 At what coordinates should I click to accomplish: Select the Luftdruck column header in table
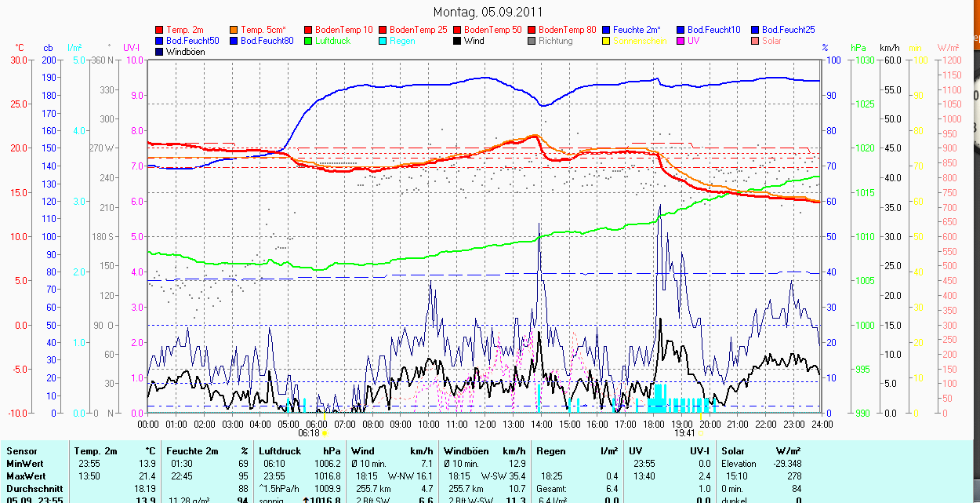point(281,451)
